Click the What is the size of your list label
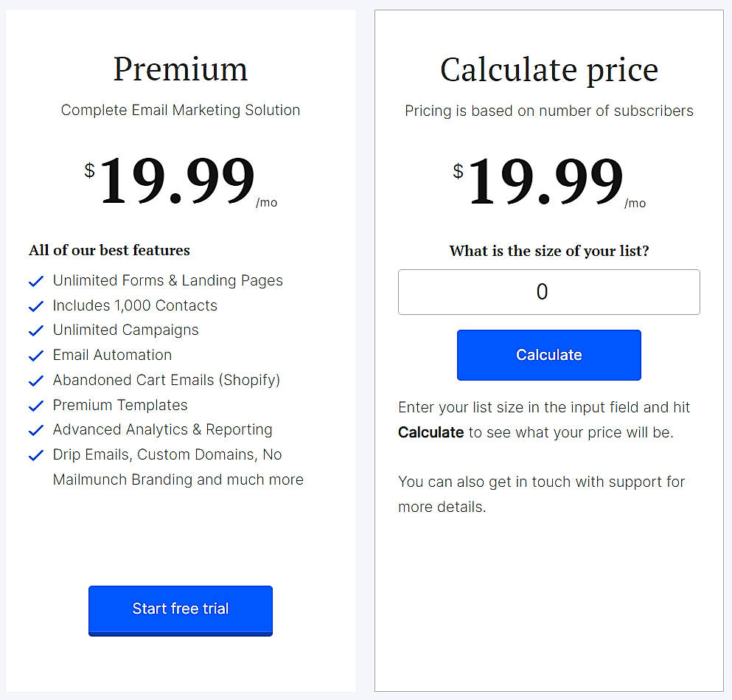This screenshot has height=700, width=732. (548, 251)
